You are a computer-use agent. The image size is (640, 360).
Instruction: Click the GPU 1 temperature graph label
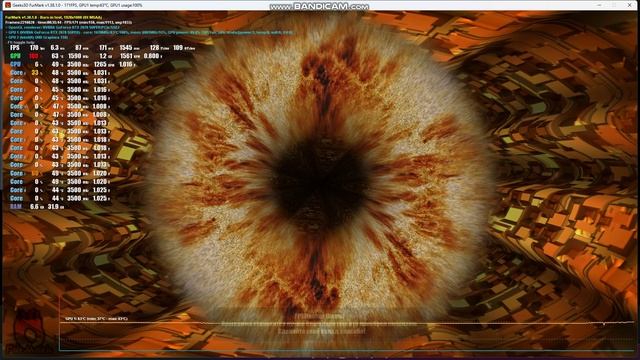96,318
